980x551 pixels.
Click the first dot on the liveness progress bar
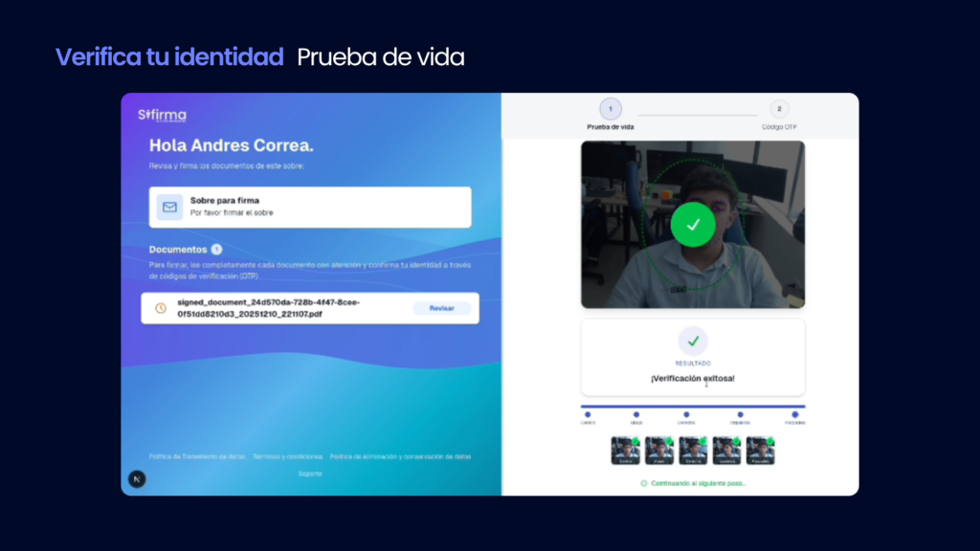588,414
